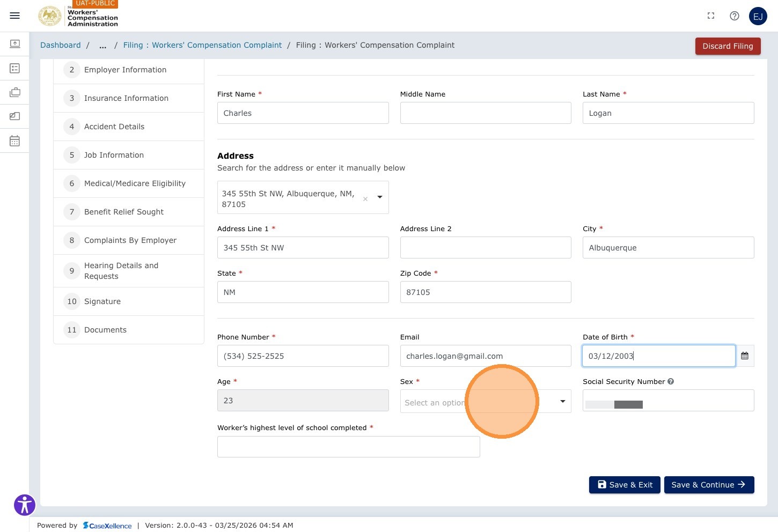Follow the Dashboard breadcrumb link

click(x=61, y=46)
